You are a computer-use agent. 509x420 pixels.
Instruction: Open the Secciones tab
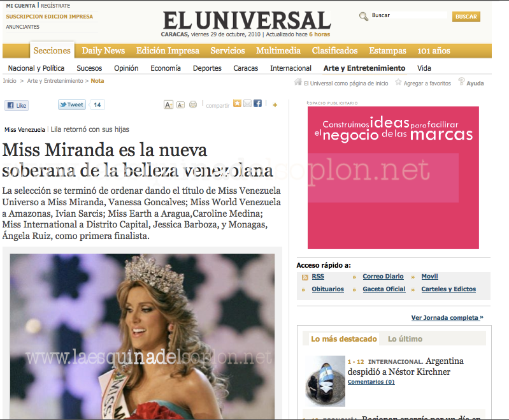tap(52, 51)
